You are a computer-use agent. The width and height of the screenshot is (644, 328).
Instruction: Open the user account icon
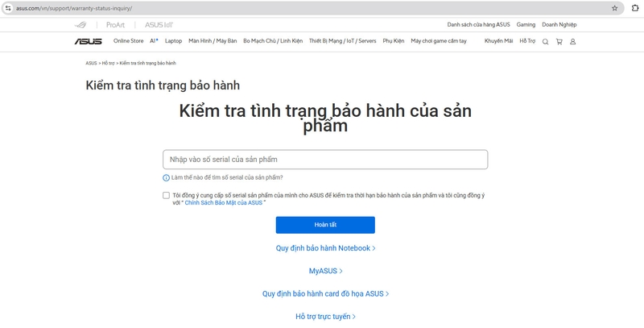tap(573, 42)
